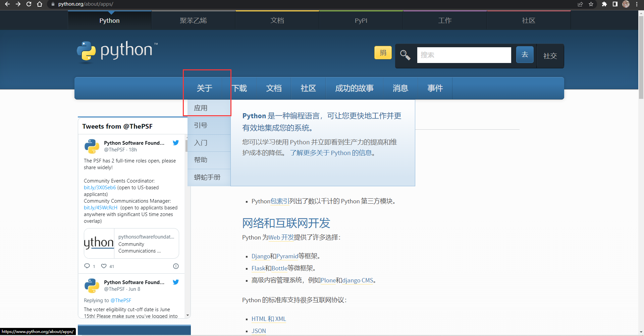Open the Flask link
This screenshot has height=336, width=644.
click(x=258, y=268)
